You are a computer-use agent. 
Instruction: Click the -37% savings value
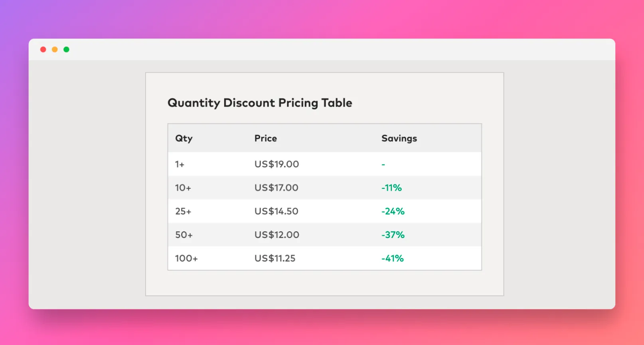[393, 235]
